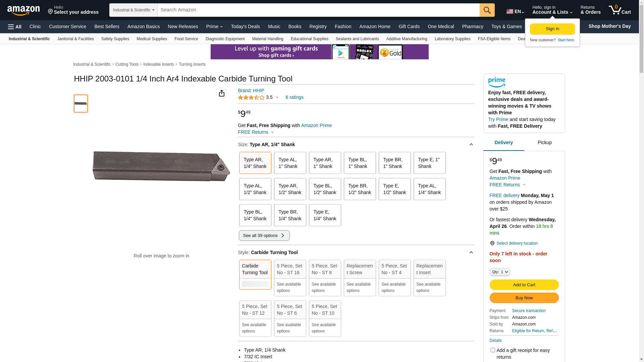This screenshot has width=644, height=362.
Task: Click the share icon near product image
Action: coord(222,93)
